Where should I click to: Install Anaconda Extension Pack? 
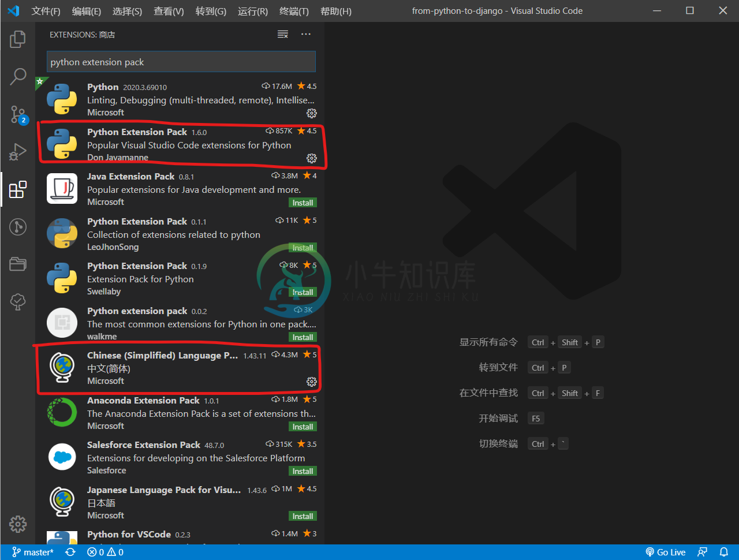[x=303, y=427]
